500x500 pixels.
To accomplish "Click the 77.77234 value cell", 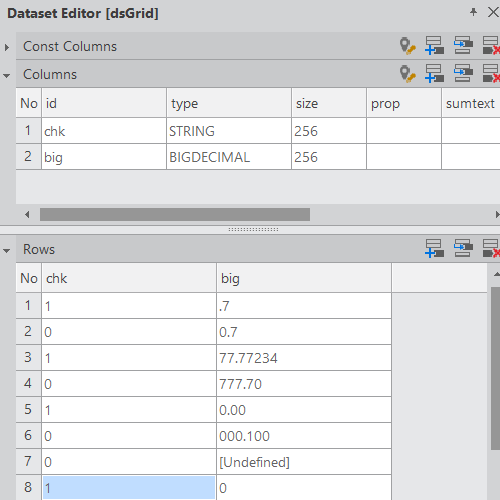I will 304,358.
